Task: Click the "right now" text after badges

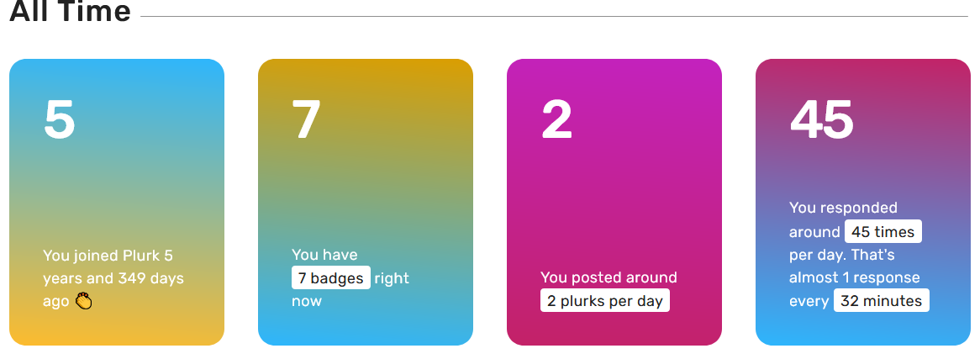Action: (350, 289)
